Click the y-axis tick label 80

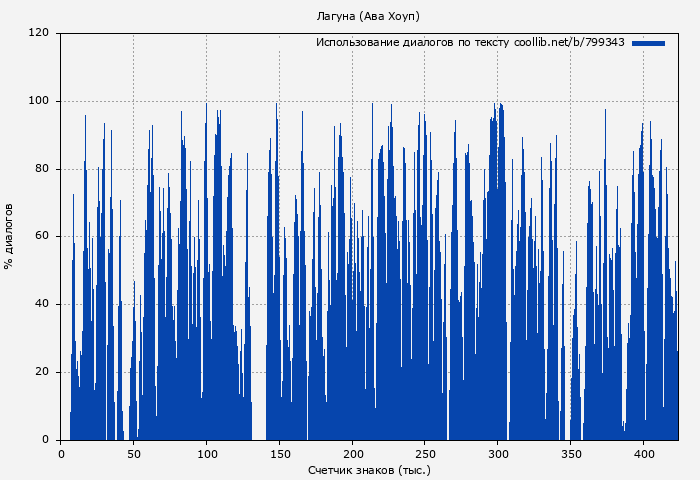(42, 169)
